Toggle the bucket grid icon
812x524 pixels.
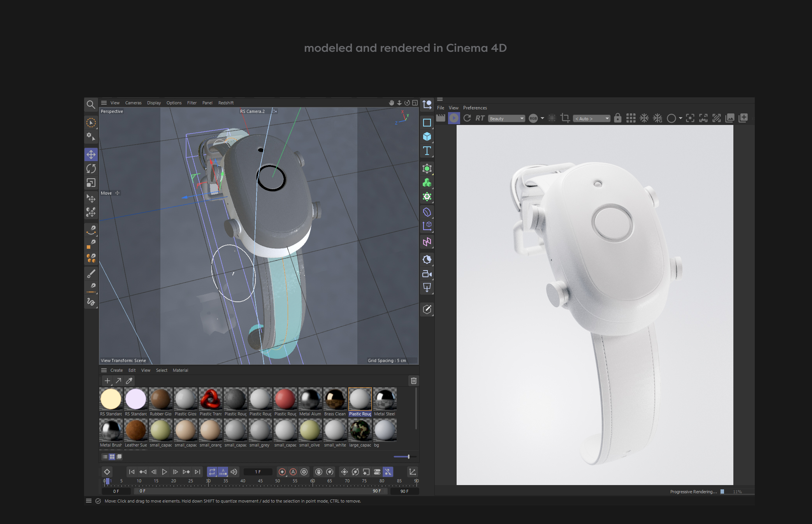pyautogui.click(x=631, y=118)
